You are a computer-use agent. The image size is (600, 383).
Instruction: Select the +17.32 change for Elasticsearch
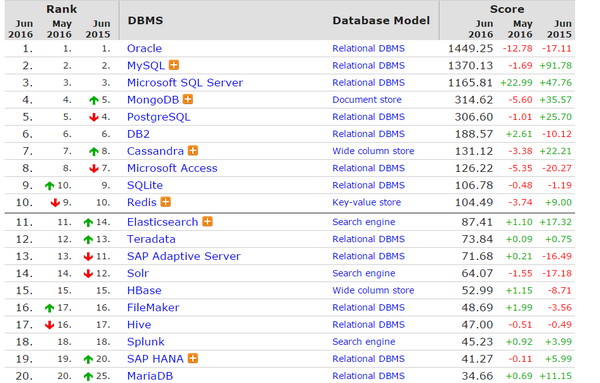pos(556,222)
